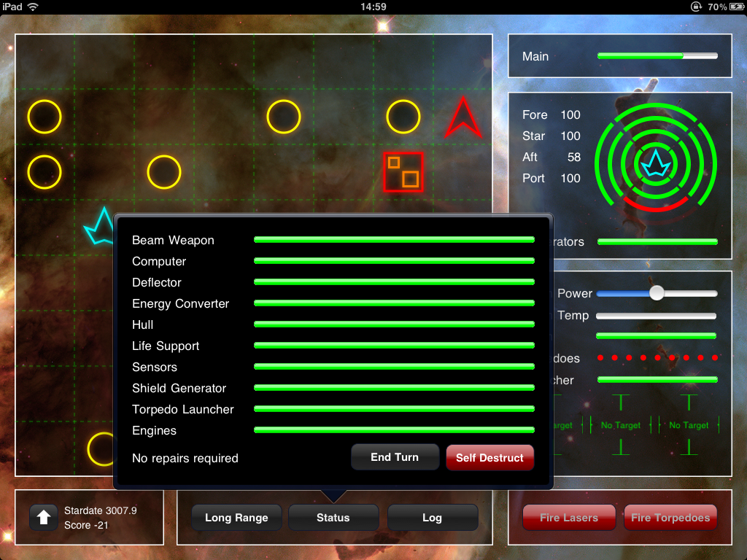This screenshot has width=747, height=560.
Task: Fire Lasers at the enemy
Action: [569, 518]
